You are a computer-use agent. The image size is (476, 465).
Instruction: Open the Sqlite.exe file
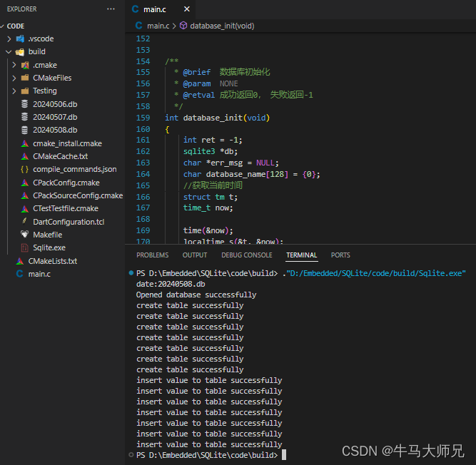[49, 247]
